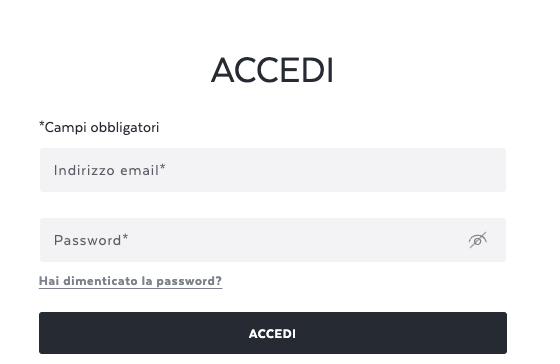Follow the forgotten password recovery link
The image size is (560, 364).
click(x=130, y=281)
